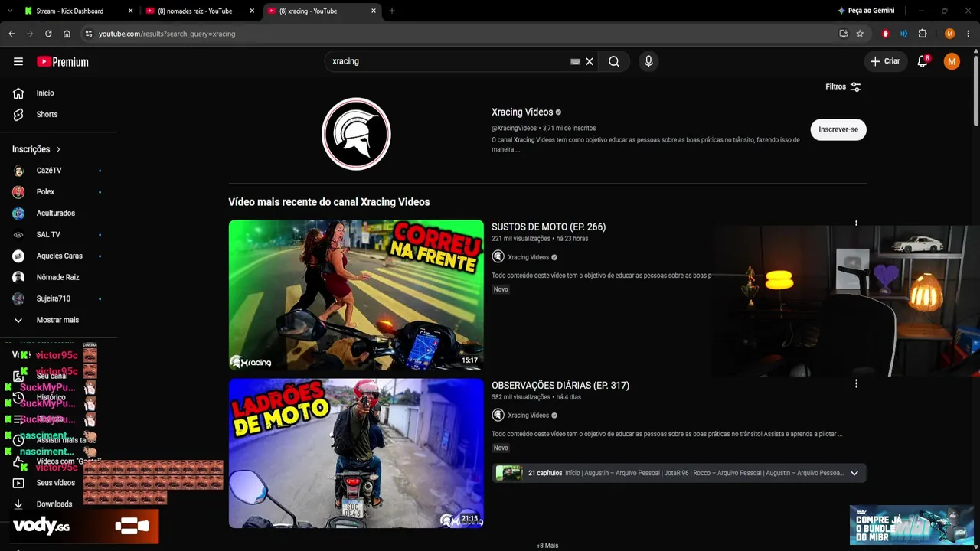Image resolution: width=980 pixels, height=551 pixels.
Task: Open the Chrome extensions puzzle icon
Action: coord(923,34)
